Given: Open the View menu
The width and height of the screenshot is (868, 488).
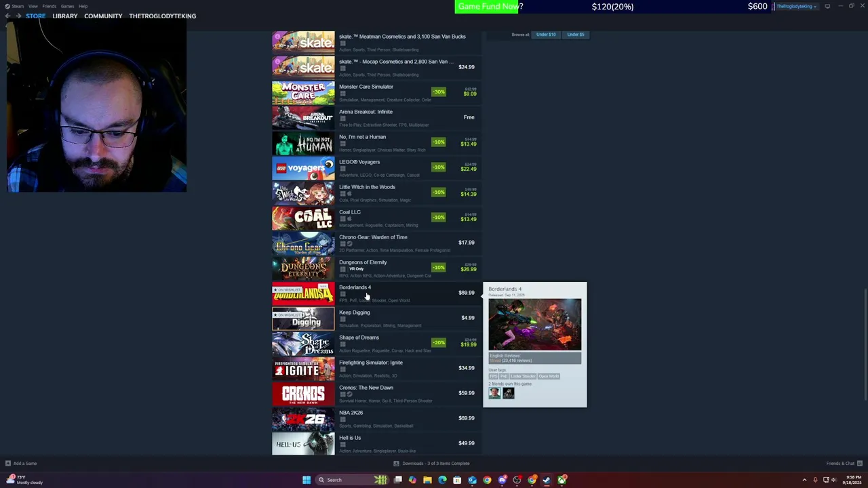Looking at the screenshot, I should pyautogui.click(x=33, y=6).
